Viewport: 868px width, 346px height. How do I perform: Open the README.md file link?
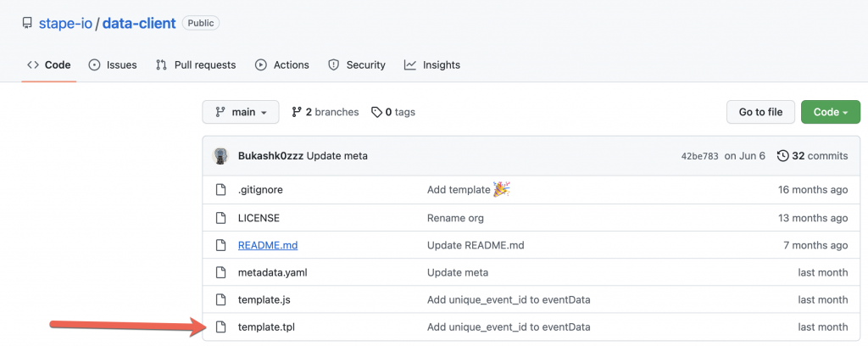pyautogui.click(x=268, y=245)
